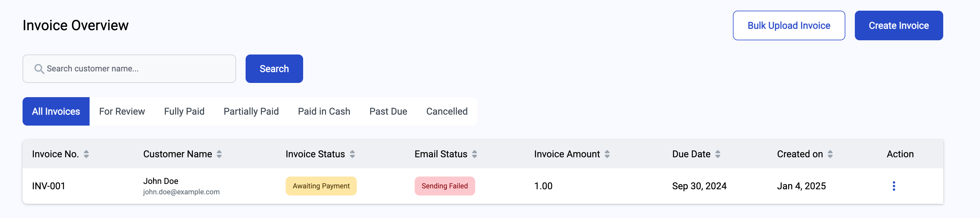980x218 pixels.
Task: Open the three-dot action menu for INV-001
Action: (894, 186)
